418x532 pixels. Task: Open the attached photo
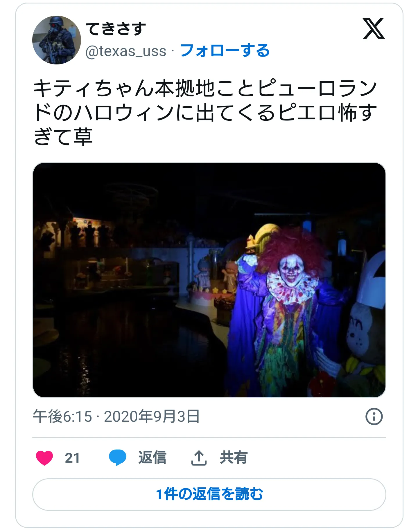tap(209, 280)
